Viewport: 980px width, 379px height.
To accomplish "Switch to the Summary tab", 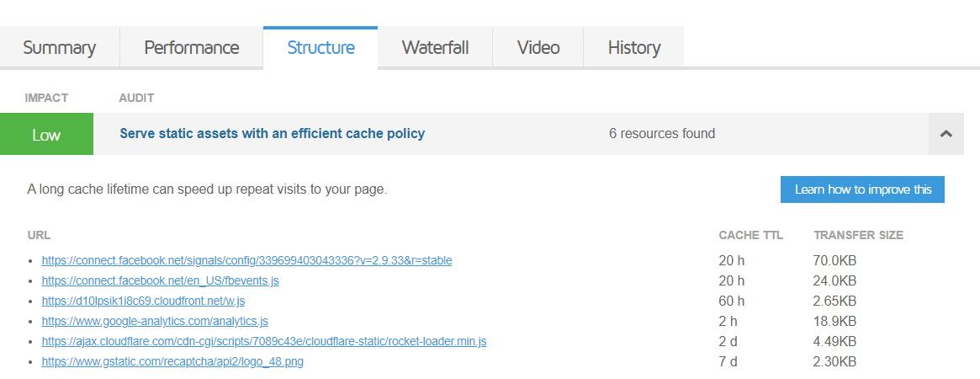I will point(59,47).
